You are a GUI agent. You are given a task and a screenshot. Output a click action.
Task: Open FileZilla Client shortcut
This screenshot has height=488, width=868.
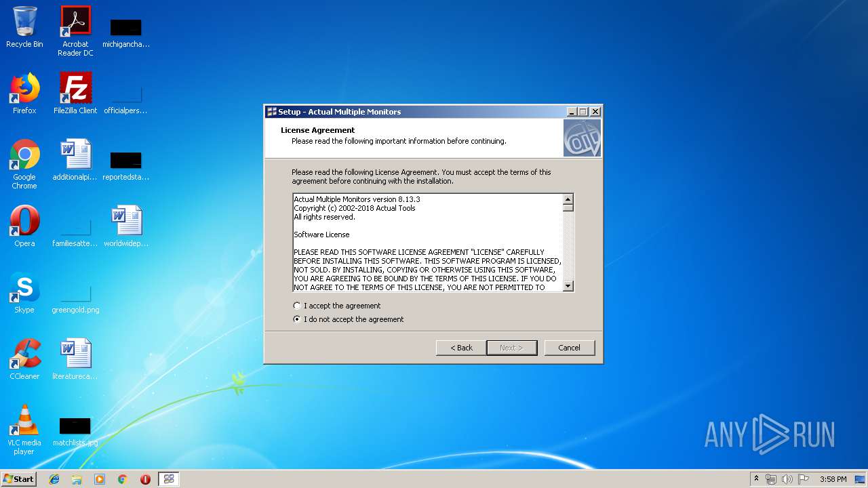point(75,94)
